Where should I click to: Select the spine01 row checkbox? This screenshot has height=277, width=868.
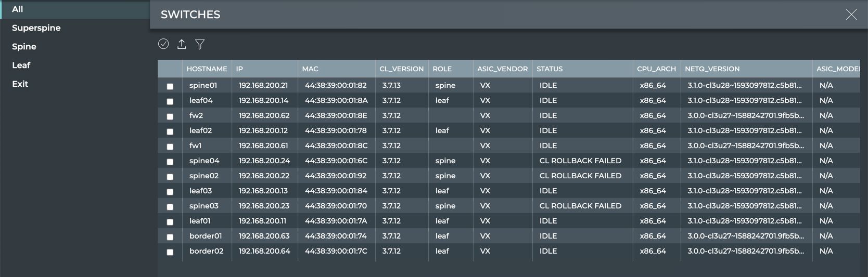coord(170,86)
